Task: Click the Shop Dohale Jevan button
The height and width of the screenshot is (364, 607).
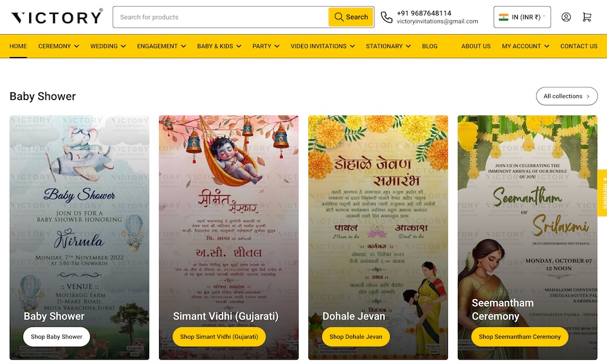Action: [x=356, y=337]
